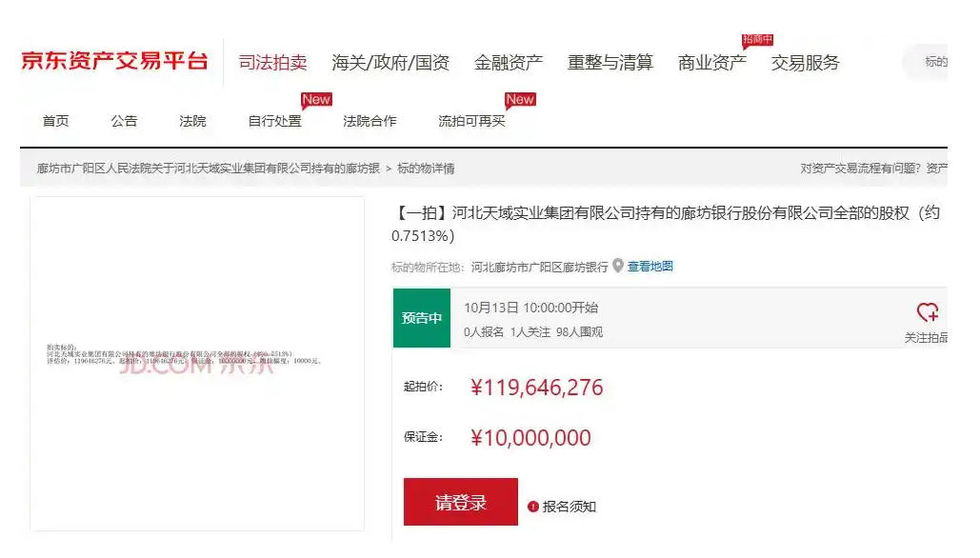Go to 重整与清算 section
This screenshot has width=980, height=558.
tap(610, 63)
